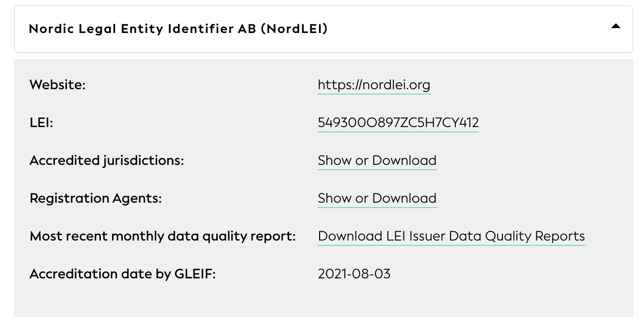This screenshot has height=322, width=644.
Task: Click the "Accredited jurisdictions:" label
Action: tap(107, 161)
